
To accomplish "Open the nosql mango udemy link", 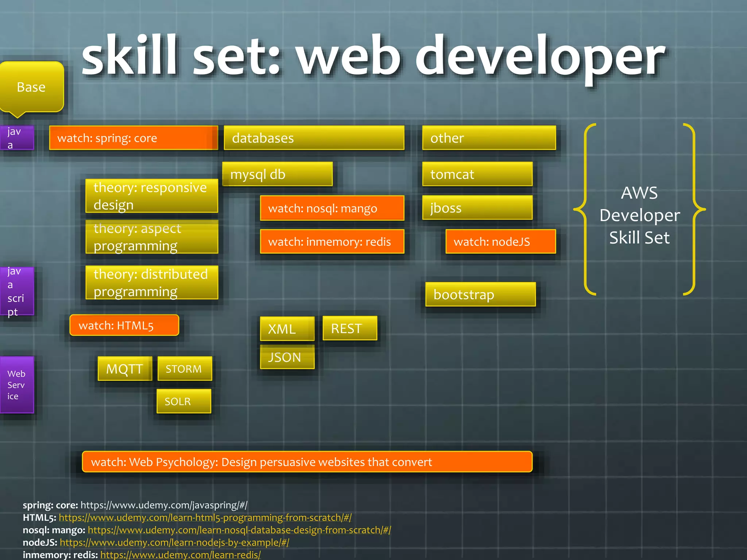I will 239,530.
